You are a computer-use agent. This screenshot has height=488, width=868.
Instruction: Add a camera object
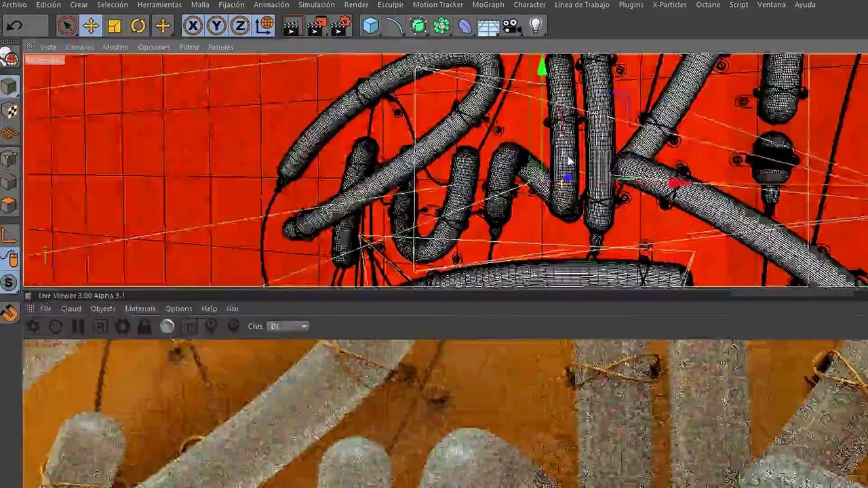click(512, 26)
